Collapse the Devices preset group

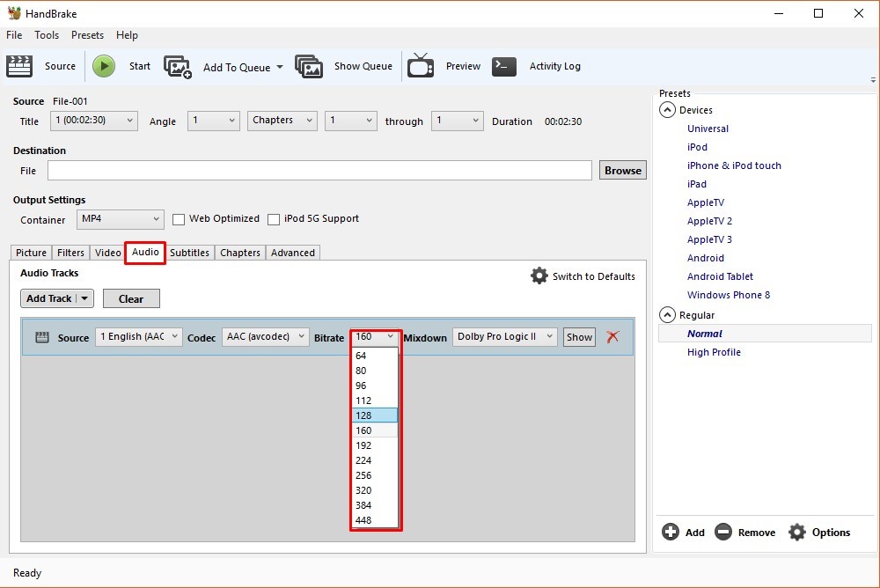(667, 110)
